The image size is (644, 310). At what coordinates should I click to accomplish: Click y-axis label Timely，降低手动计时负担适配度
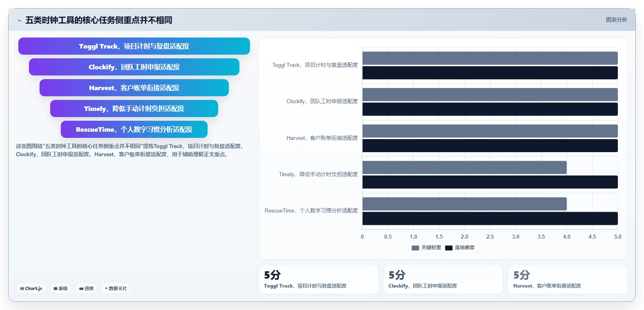[318, 174]
